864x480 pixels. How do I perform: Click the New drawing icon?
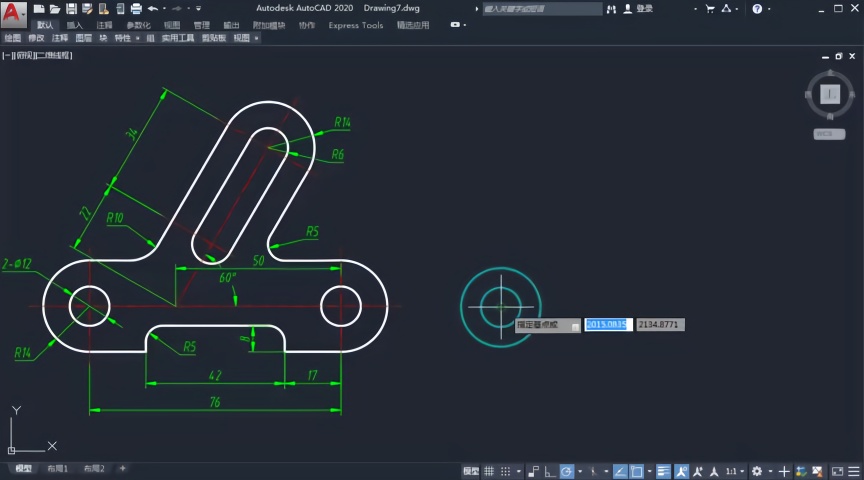pos(39,9)
